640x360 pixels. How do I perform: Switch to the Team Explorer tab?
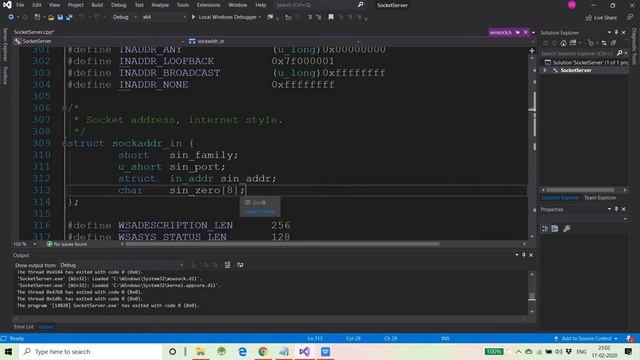coord(600,198)
